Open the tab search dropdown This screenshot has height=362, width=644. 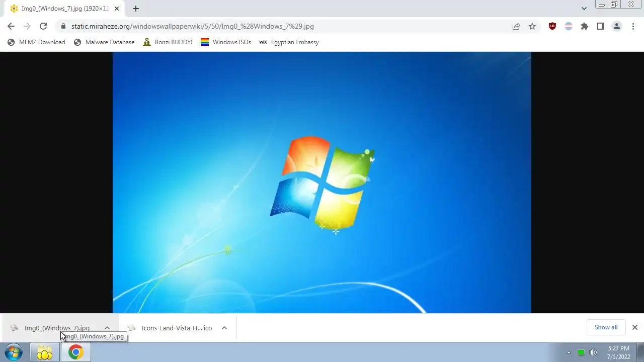pos(584,9)
